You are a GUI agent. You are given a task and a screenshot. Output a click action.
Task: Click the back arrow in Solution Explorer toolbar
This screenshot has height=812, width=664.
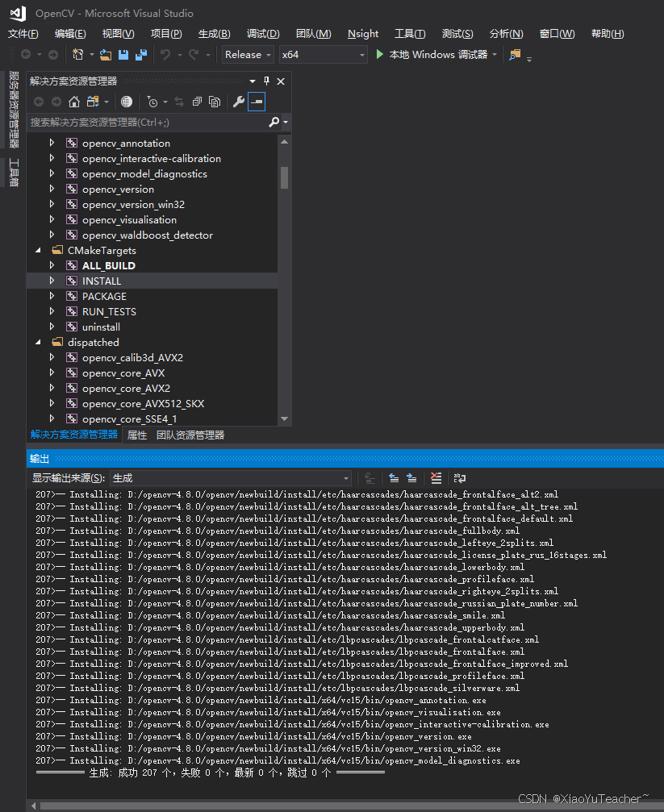click(x=39, y=102)
